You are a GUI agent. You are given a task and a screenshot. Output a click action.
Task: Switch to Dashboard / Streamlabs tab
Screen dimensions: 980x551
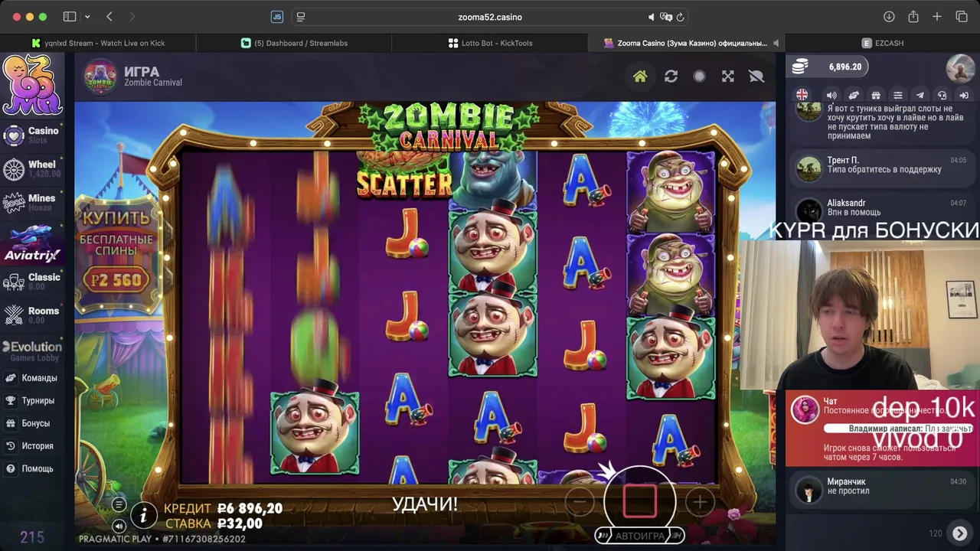[294, 43]
